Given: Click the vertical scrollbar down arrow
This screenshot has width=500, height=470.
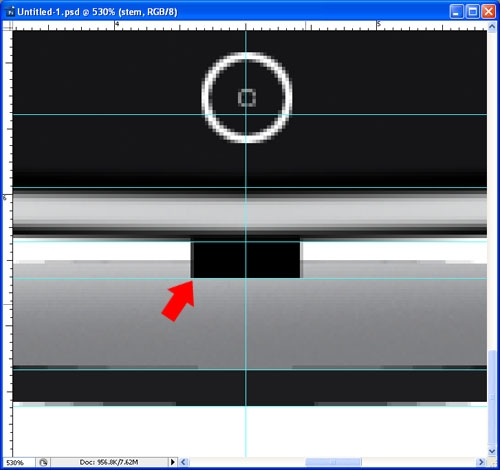Looking at the screenshot, I should point(492,451).
